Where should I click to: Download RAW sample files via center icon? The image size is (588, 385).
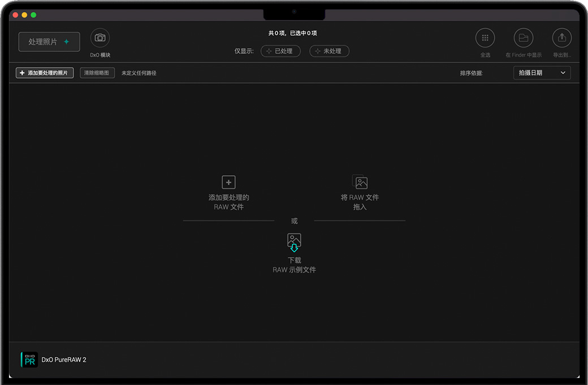click(x=294, y=242)
